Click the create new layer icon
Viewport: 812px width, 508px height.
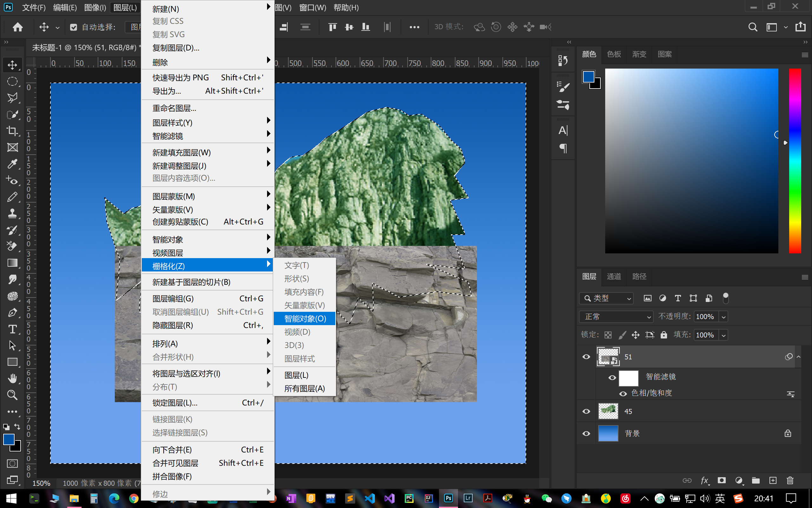pos(773,480)
